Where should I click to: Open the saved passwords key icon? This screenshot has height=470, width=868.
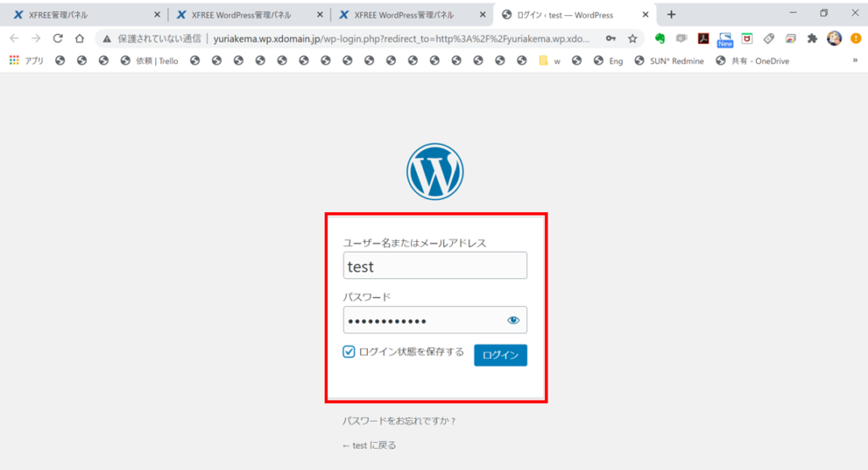(610, 38)
